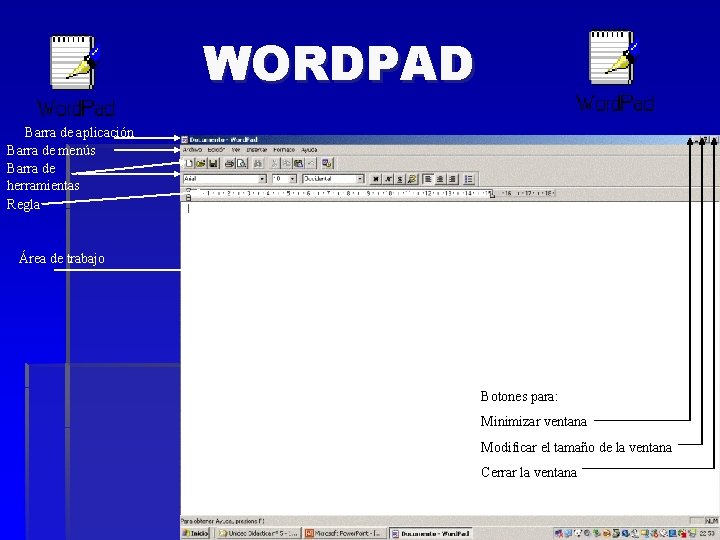Screen dimensions: 720x540
Task: Open the Occidental script dropdown arrow
Action: click(x=360, y=179)
